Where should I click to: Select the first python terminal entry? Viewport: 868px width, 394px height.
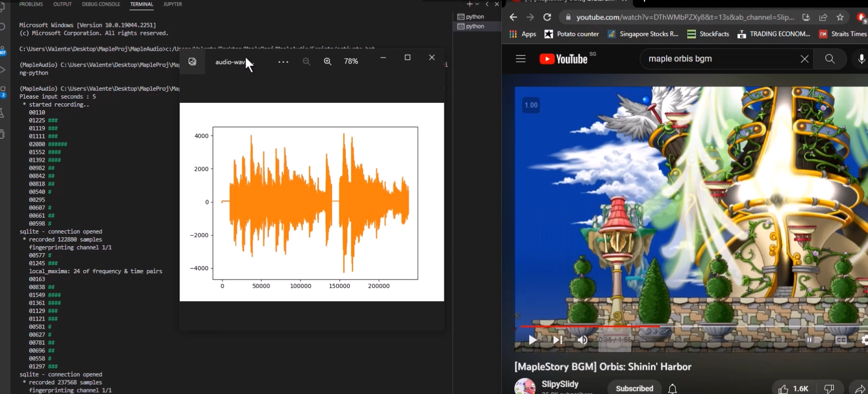point(477,17)
